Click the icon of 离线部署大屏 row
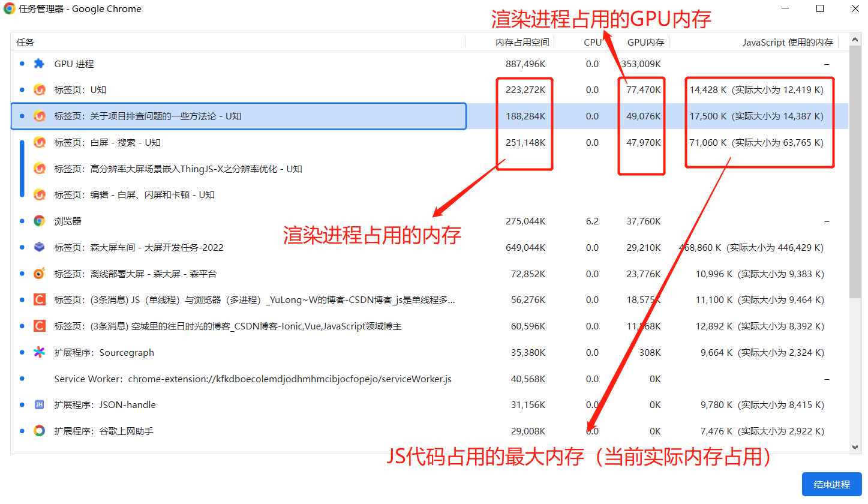This screenshot has width=868, height=504. pyautogui.click(x=39, y=274)
